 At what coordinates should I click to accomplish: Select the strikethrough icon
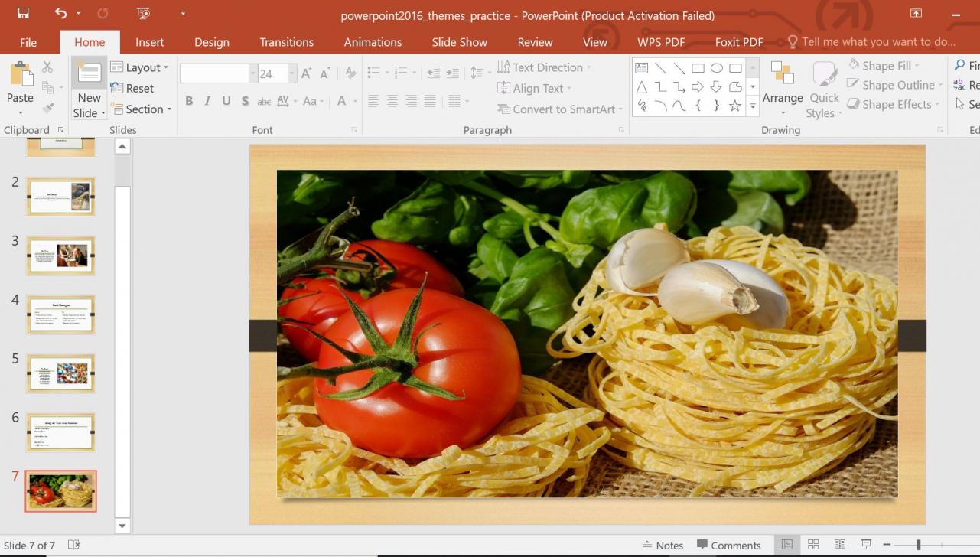(263, 100)
